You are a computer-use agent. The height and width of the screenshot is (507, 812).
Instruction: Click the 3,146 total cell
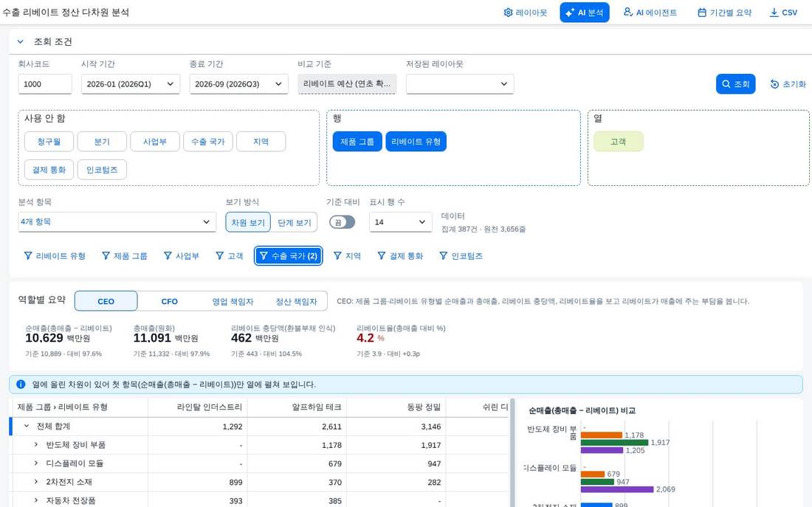[396, 427]
